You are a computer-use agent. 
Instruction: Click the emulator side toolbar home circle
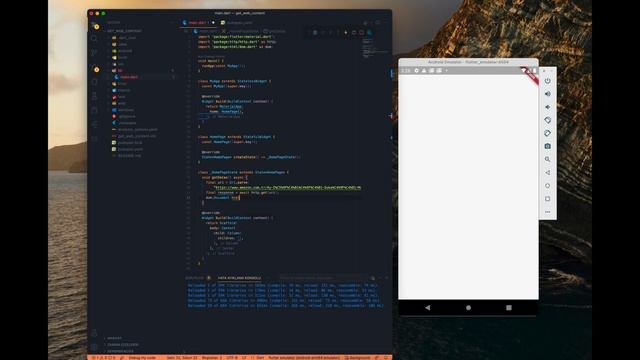point(548,186)
